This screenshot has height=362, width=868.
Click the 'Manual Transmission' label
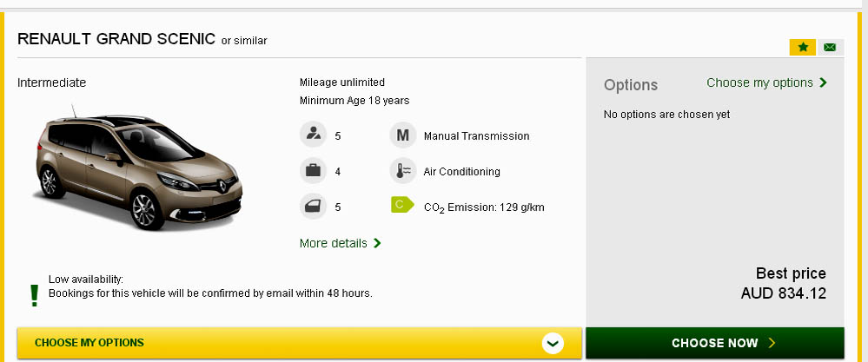pos(476,136)
